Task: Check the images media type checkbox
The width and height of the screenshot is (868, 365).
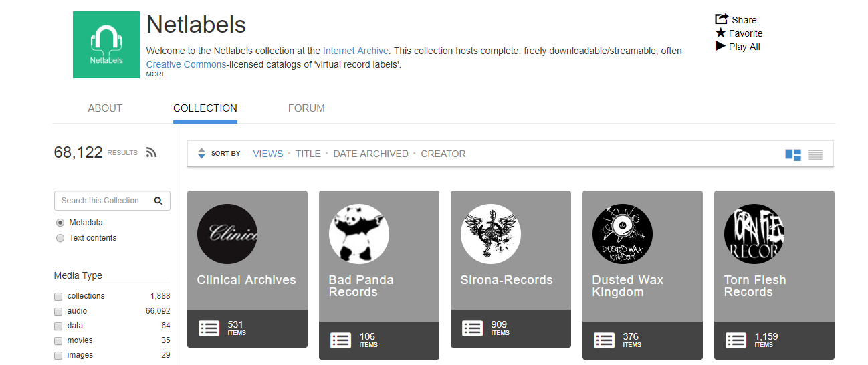Action: pos(58,355)
